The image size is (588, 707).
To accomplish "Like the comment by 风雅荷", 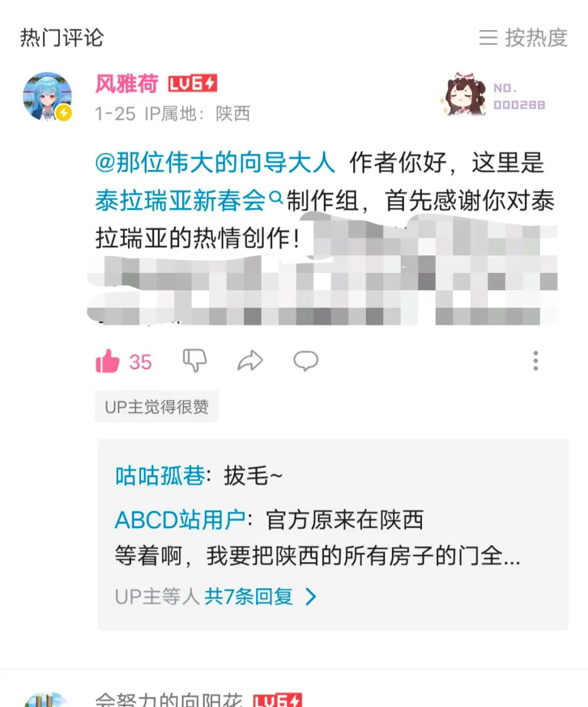I will (x=107, y=361).
